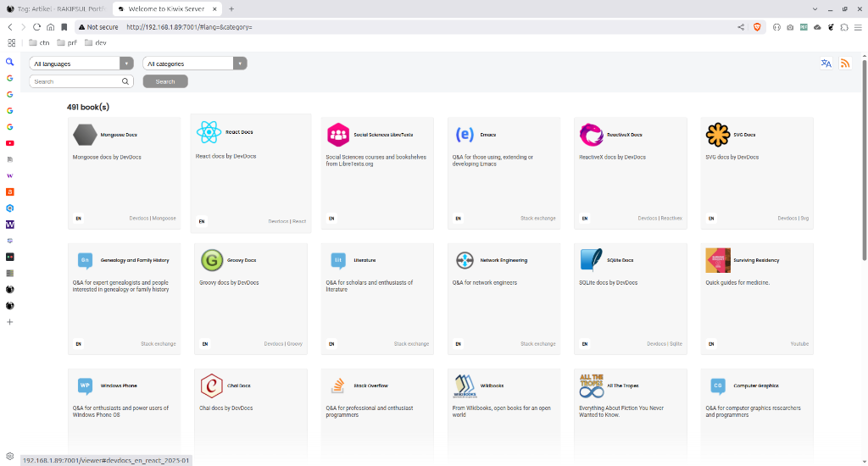This screenshot has width=868, height=466.
Task: Open the YouTube sidebar shortcut
Action: 9,143
